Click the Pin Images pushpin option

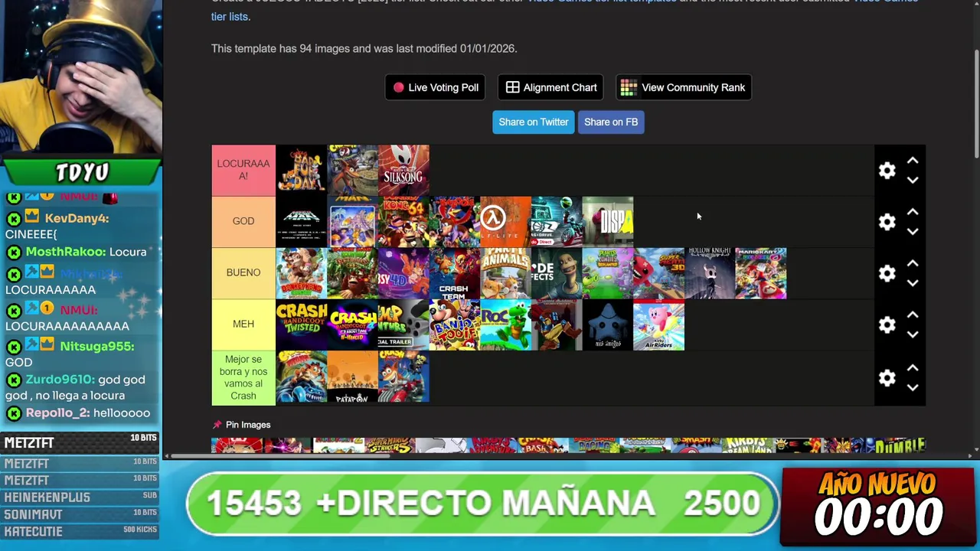click(241, 425)
